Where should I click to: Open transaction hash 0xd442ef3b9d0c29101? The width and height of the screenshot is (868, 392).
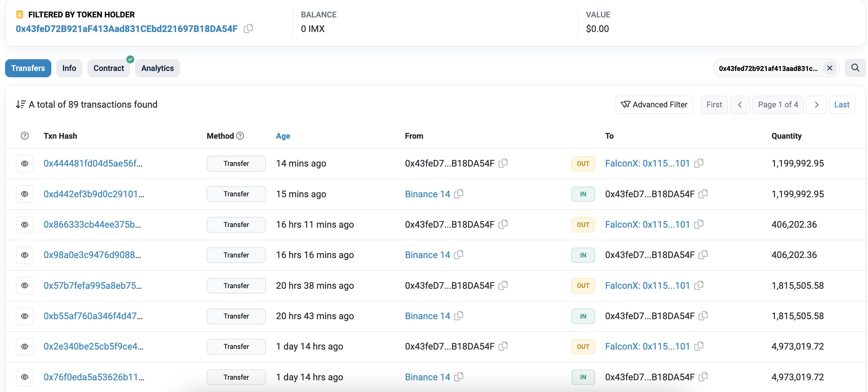point(94,194)
